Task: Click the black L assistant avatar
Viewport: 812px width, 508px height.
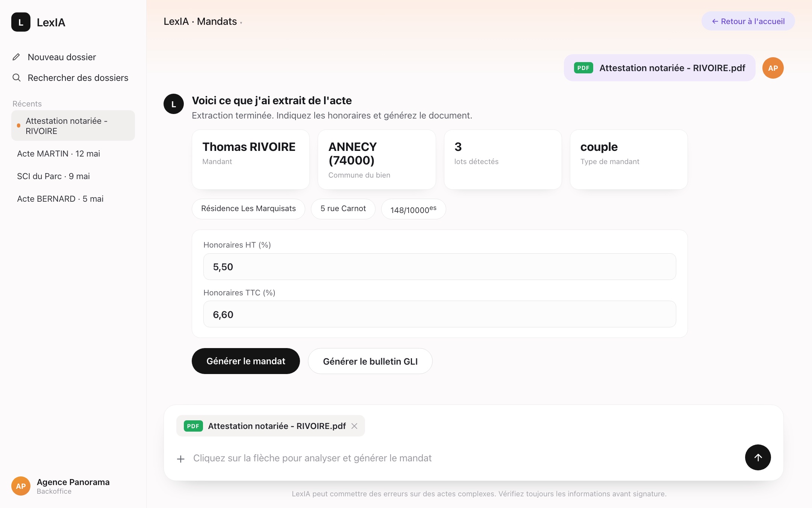Action: tap(174, 104)
